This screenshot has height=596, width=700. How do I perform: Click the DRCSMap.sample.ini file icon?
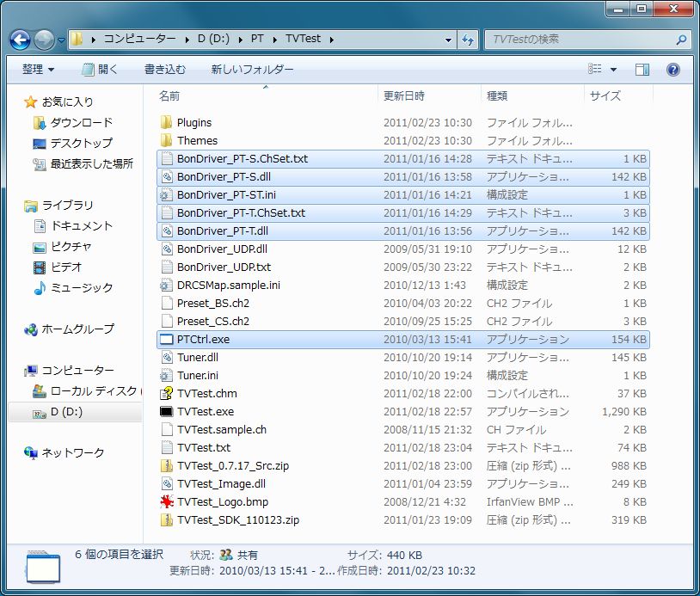click(x=167, y=285)
